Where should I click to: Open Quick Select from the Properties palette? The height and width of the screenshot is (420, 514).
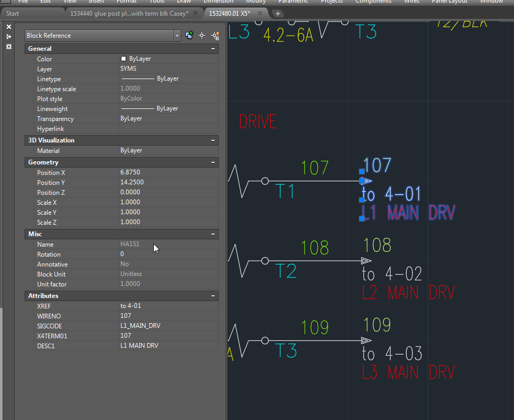(x=215, y=35)
